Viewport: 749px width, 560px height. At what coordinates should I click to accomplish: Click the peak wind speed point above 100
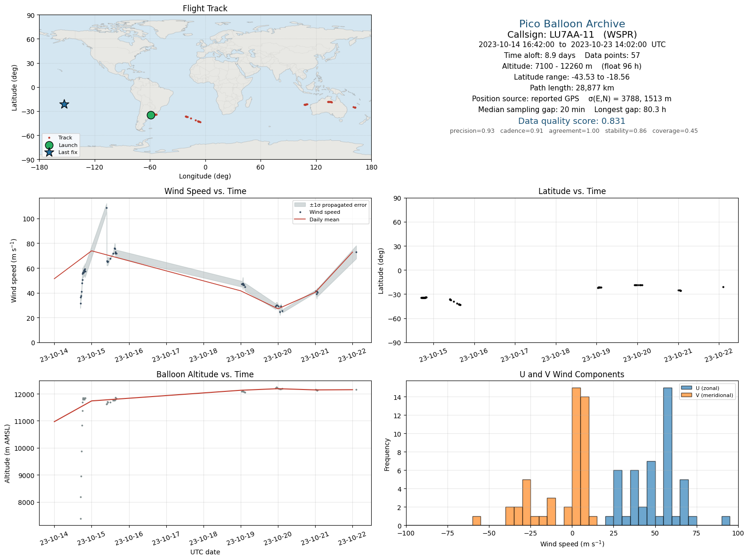pyautogui.click(x=106, y=208)
